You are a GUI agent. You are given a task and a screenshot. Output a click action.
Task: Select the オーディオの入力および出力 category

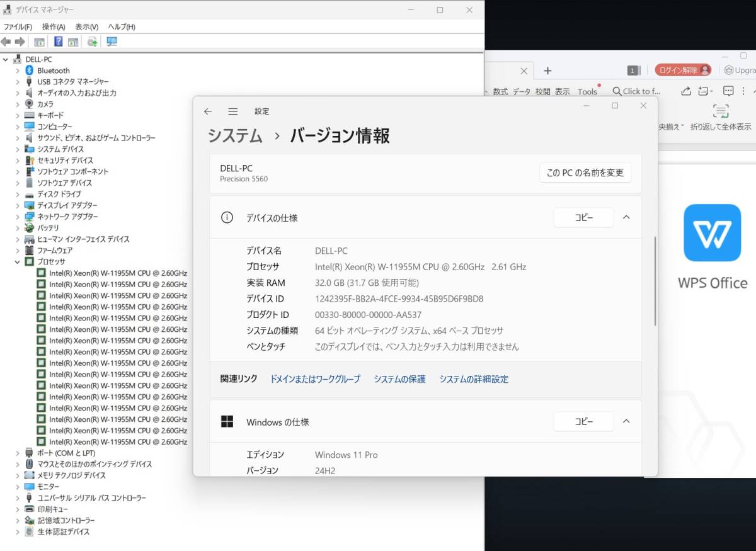click(x=76, y=93)
